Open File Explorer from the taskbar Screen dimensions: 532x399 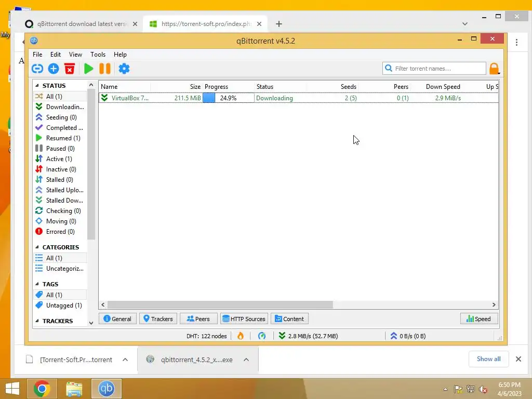(74, 389)
